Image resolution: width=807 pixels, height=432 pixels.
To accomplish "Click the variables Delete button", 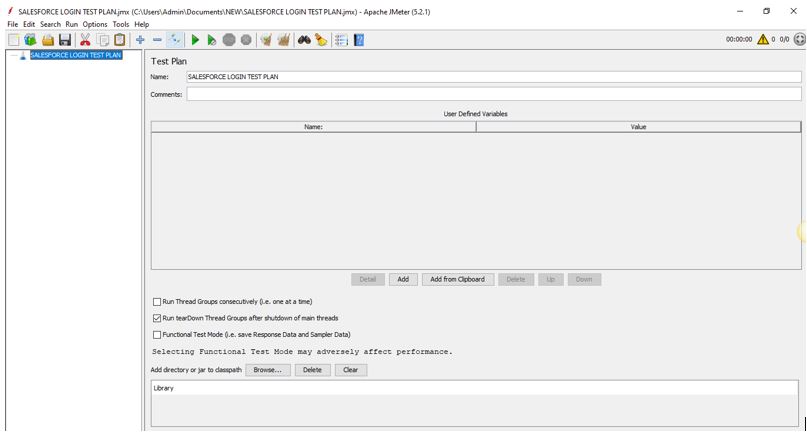I will [x=516, y=279].
